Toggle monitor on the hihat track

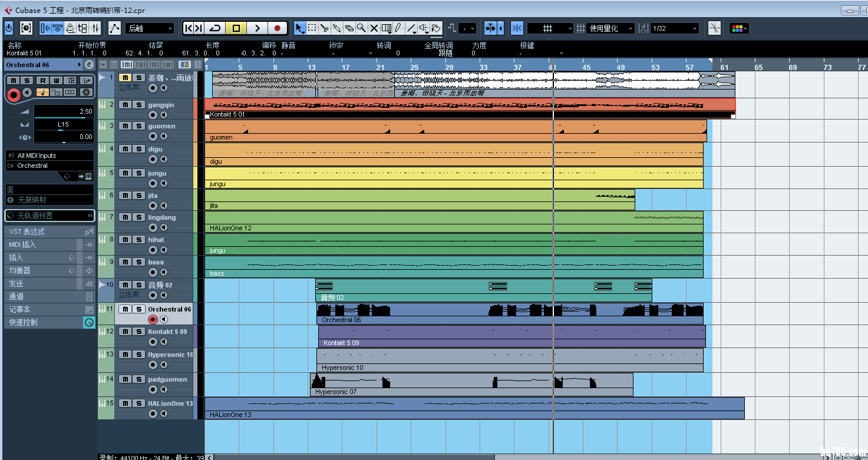[164, 250]
